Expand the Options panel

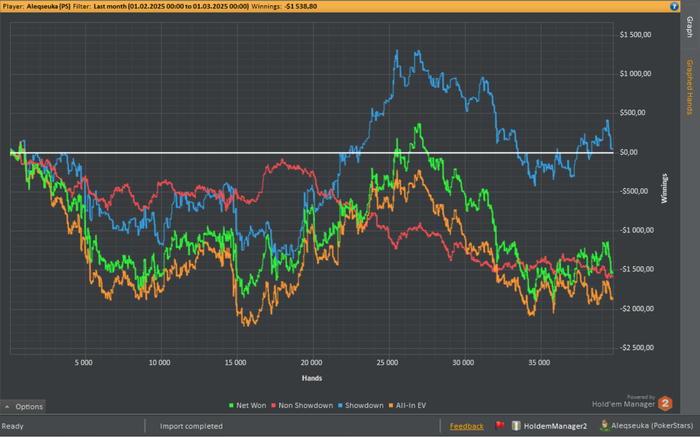coord(24,407)
